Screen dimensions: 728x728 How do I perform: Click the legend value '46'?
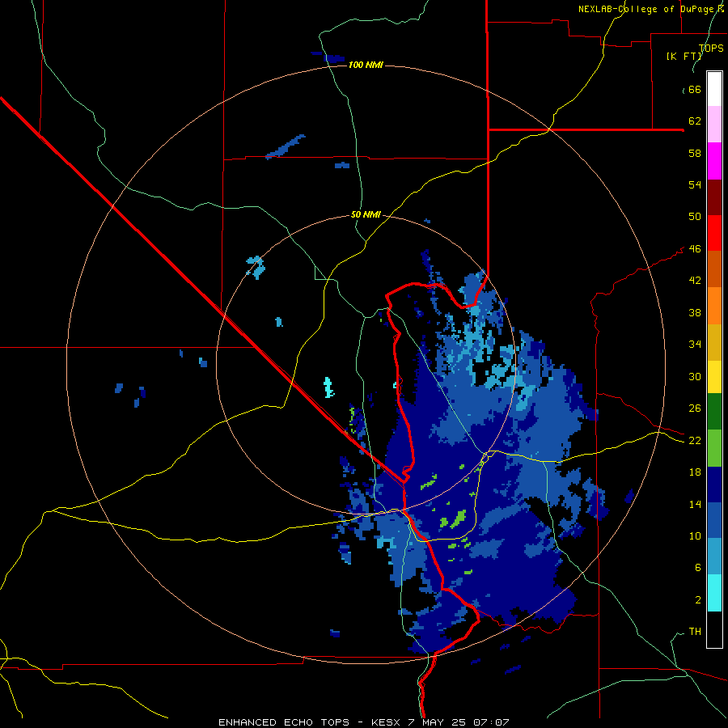point(695,249)
